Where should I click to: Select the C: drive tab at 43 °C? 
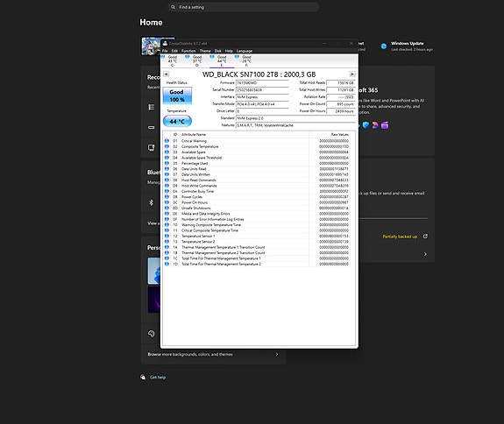click(173, 60)
